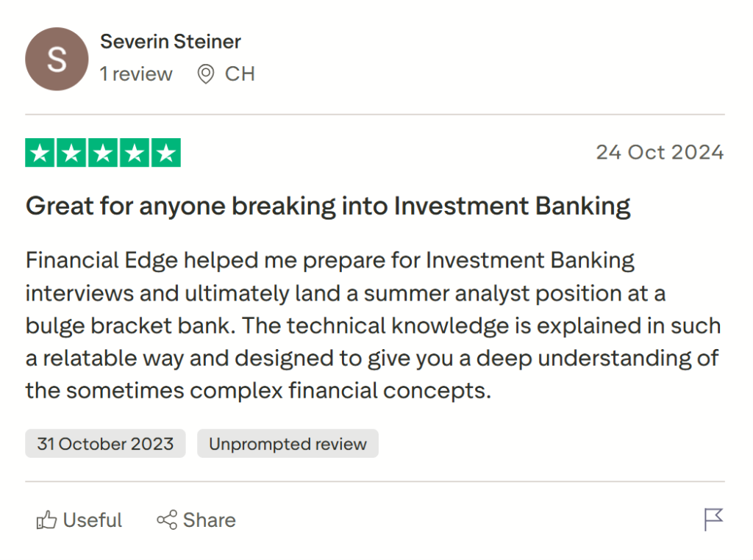
Task: Click the Unprompted review badge
Action: click(x=288, y=443)
